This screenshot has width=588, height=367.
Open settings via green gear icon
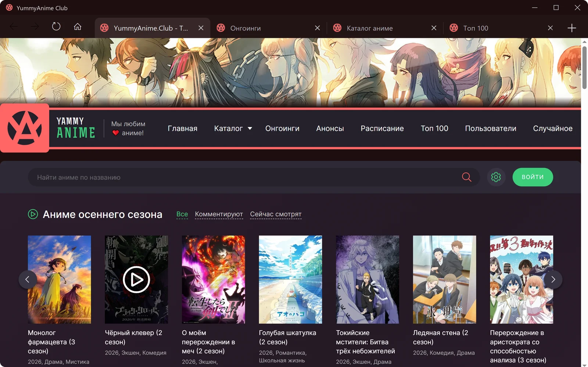(496, 177)
